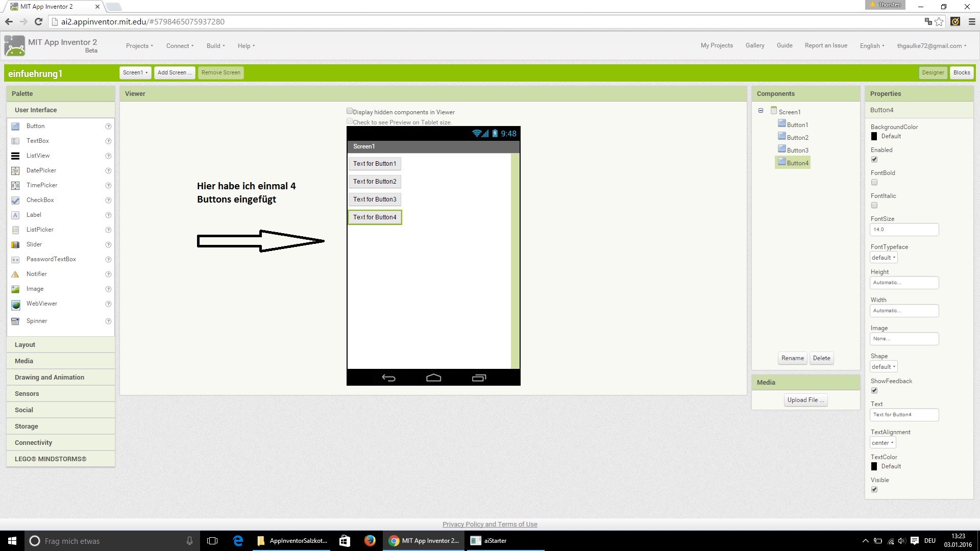Select the TimePicker palette icon

15,185
